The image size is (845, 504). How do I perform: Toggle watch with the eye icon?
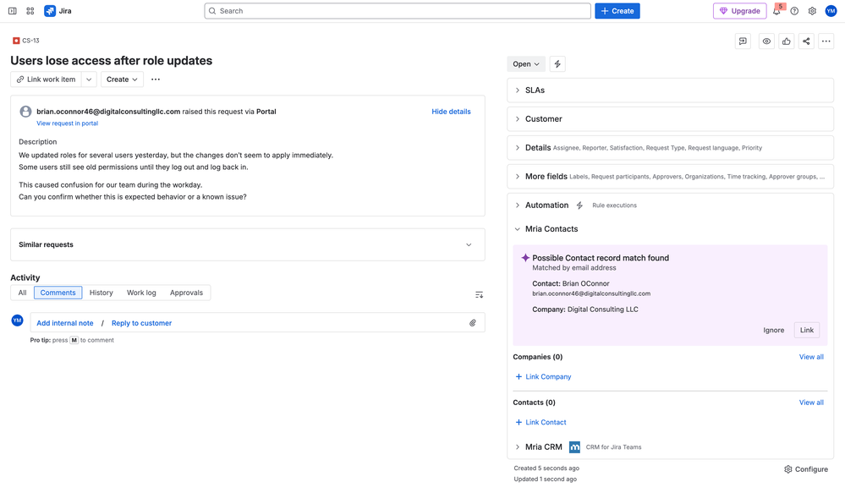coord(766,41)
